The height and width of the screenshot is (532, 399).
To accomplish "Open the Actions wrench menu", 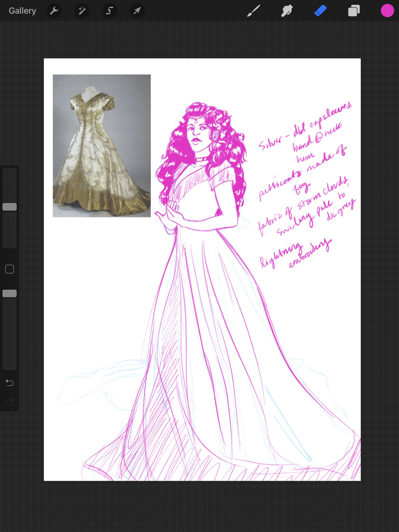I will pos(54,11).
